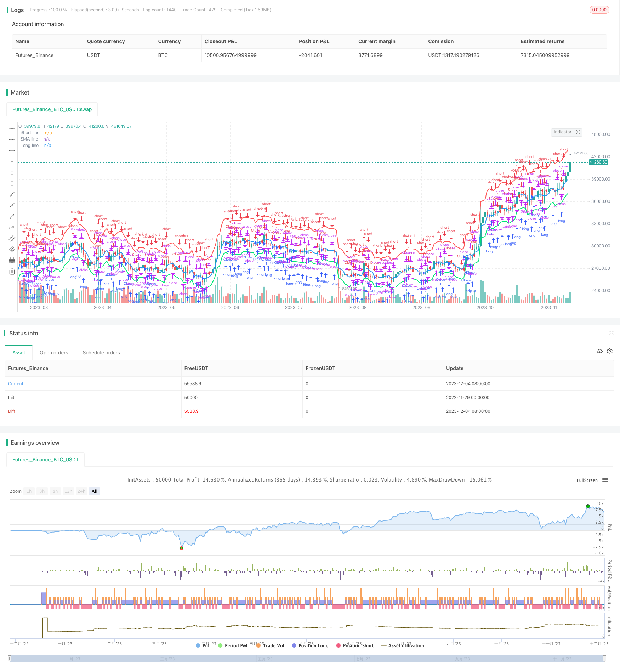Click the trash icon to delete drawings
The height and width of the screenshot is (672, 620).
12,272
